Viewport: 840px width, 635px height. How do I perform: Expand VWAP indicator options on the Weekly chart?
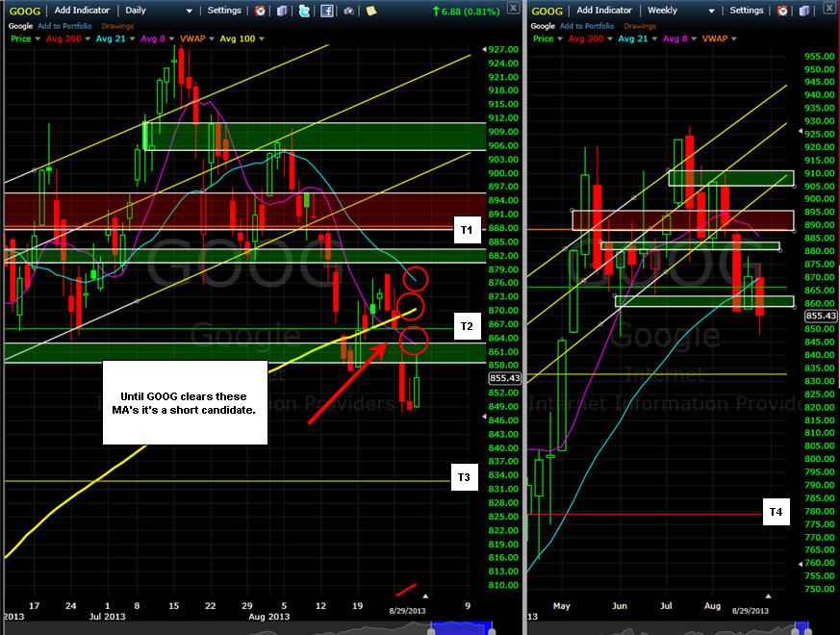pyautogui.click(x=734, y=39)
